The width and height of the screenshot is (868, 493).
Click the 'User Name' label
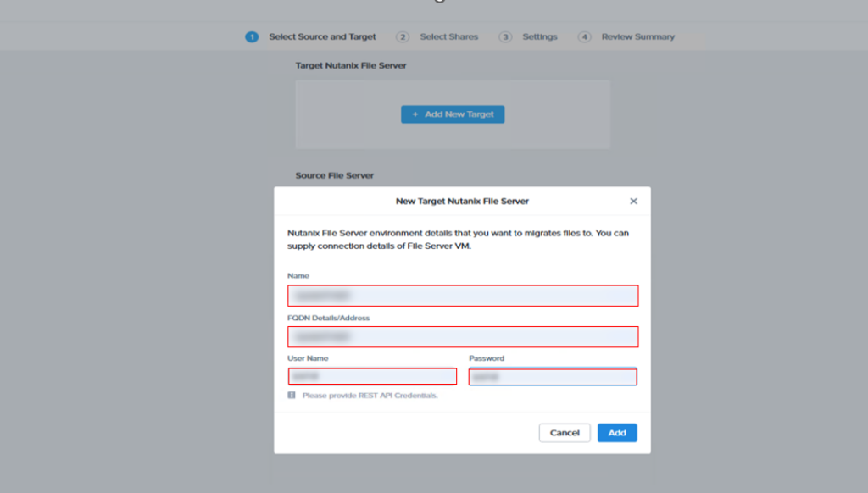coord(308,358)
